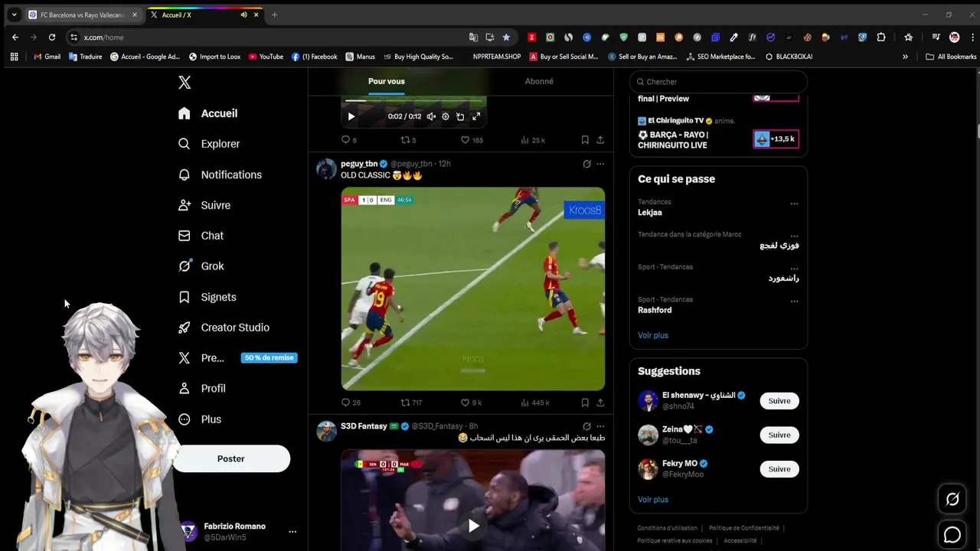Open account menu dots beside Fabrizio Romano
Image resolution: width=980 pixels, height=551 pixels.
(x=292, y=531)
